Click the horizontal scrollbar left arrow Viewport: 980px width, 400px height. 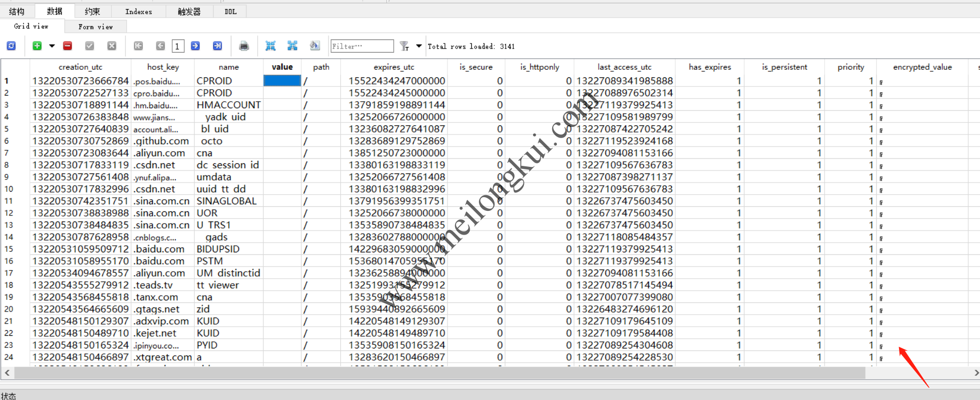[x=7, y=373]
